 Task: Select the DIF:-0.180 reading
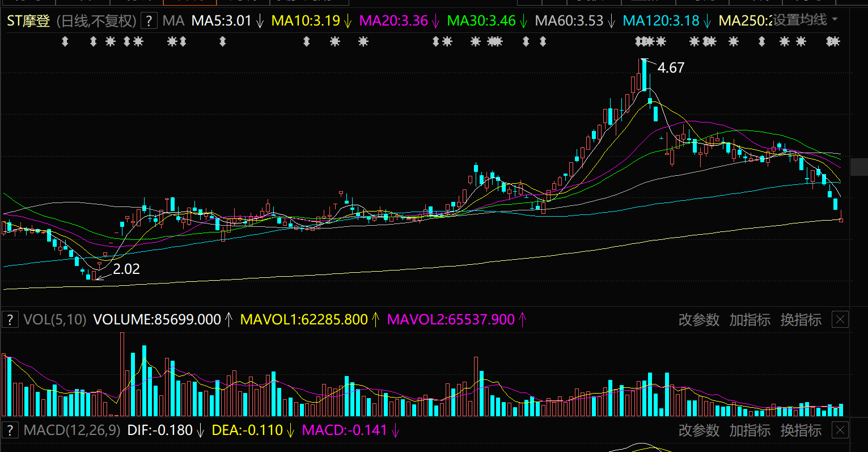[x=160, y=430]
